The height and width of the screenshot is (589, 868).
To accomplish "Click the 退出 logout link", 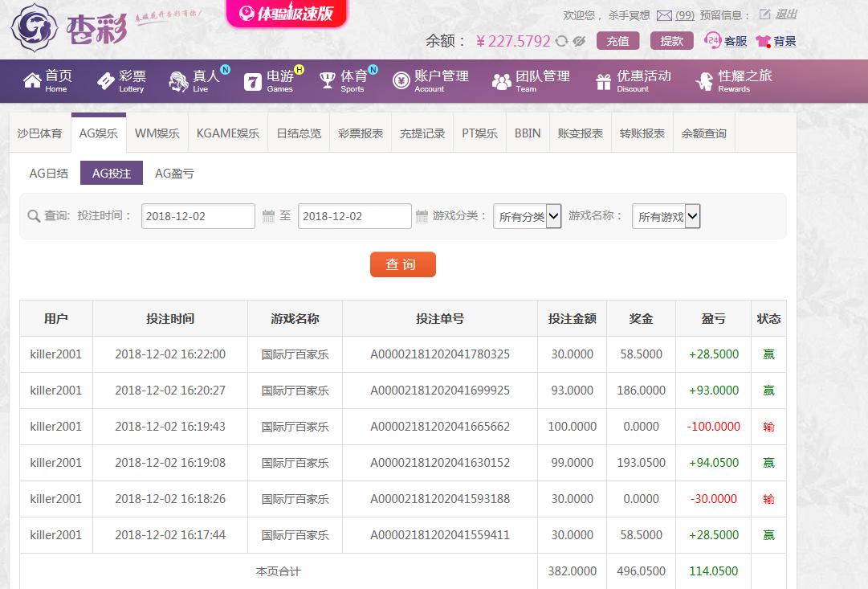I will click(785, 14).
